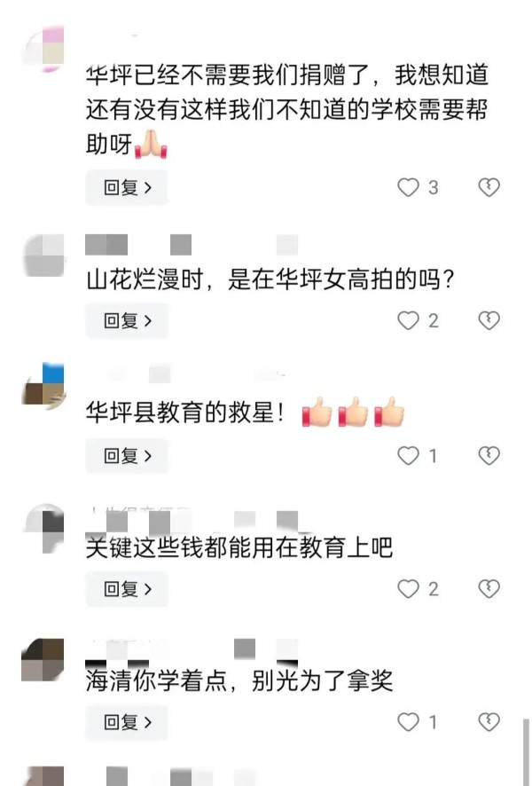
Task: Open replies for 关键这些钱 comment
Action: click(127, 588)
